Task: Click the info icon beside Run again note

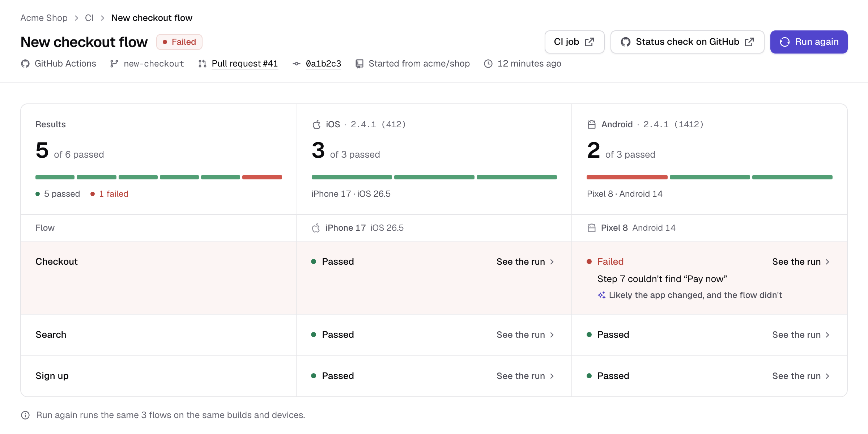Action: click(x=25, y=415)
